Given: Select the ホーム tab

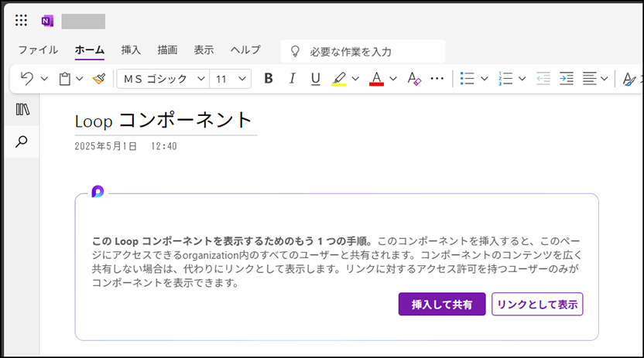Looking at the screenshot, I should click(x=90, y=50).
